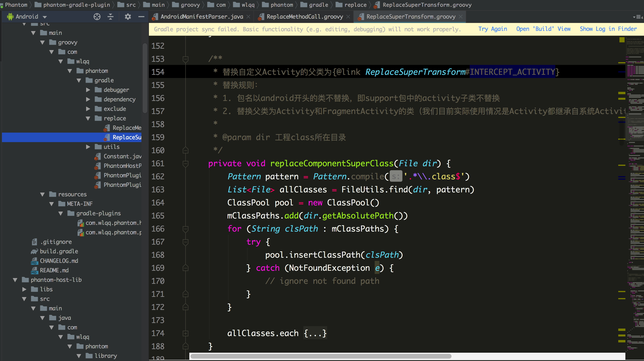The width and height of the screenshot is (644, 361).
Task: Fold the for loop at line 166
Action: [x=185, y=229]
